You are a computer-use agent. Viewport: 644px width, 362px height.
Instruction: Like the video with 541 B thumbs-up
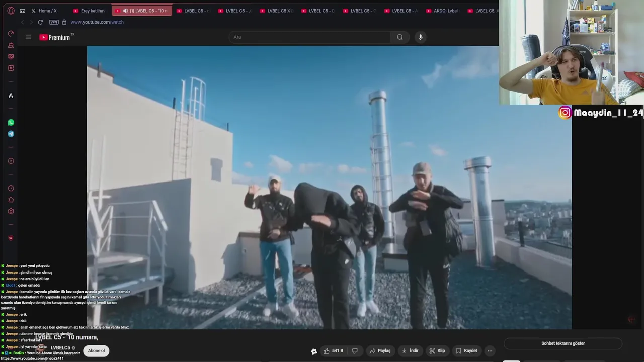coord(333,351)
